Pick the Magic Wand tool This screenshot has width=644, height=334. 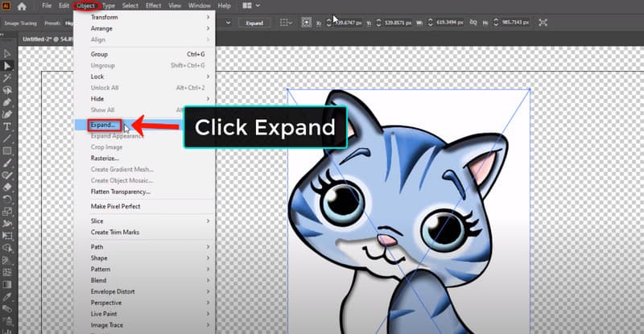(x=7, y=78)
